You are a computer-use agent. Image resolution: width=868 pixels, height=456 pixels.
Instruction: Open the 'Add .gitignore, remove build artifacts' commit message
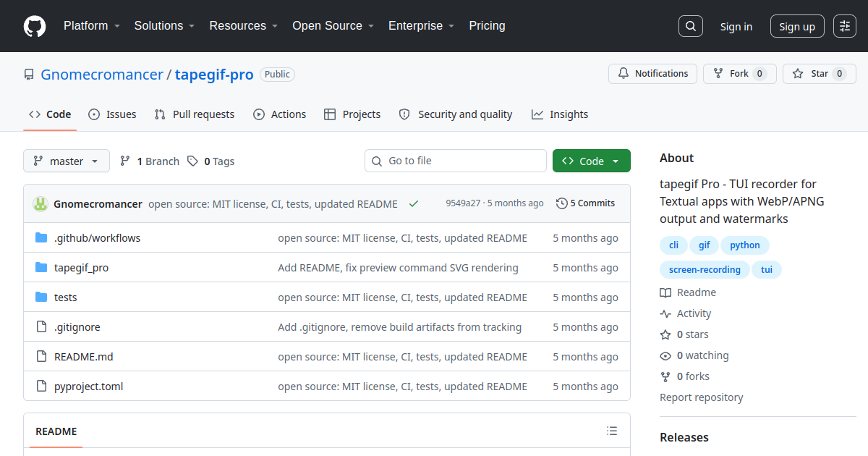point(399,327)
